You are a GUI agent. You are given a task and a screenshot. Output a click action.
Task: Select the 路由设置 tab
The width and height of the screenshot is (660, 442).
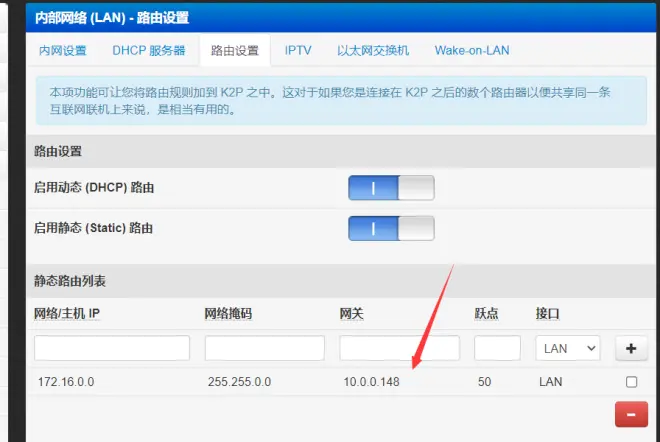(235, 51)
